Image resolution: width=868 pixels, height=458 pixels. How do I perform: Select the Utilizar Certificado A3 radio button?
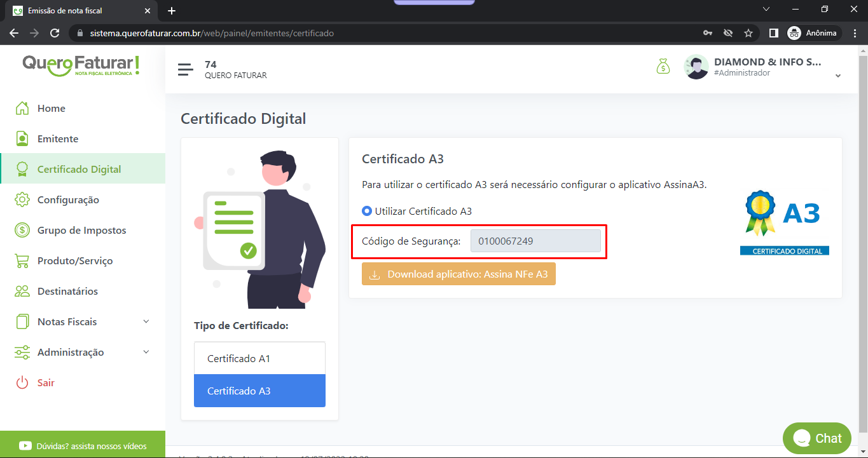366,211
